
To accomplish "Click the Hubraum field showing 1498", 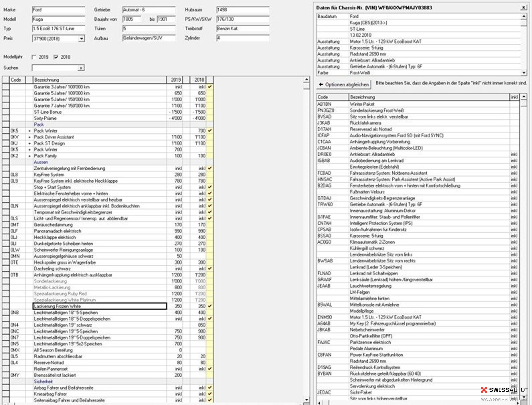I will 243,10.
